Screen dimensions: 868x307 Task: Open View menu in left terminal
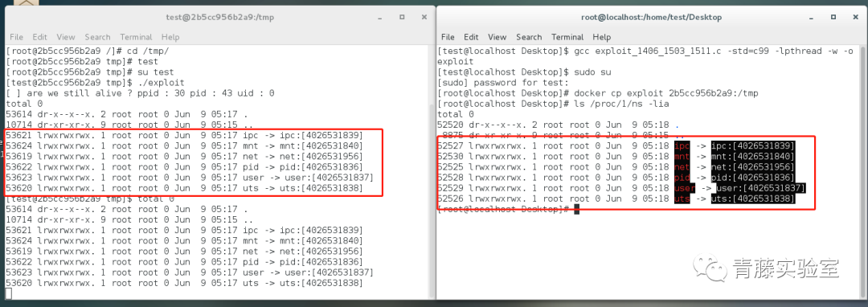(65, 37)
